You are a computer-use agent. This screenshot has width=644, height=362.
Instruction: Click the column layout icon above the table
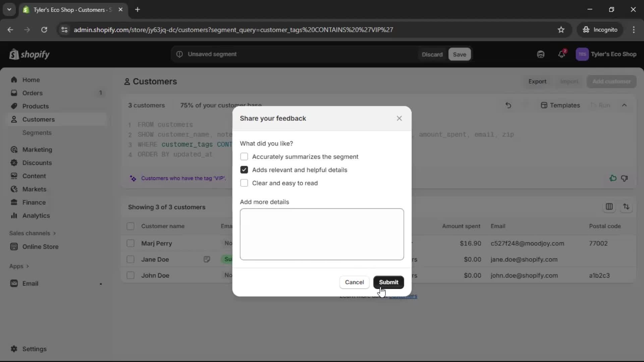pos(609,207)
